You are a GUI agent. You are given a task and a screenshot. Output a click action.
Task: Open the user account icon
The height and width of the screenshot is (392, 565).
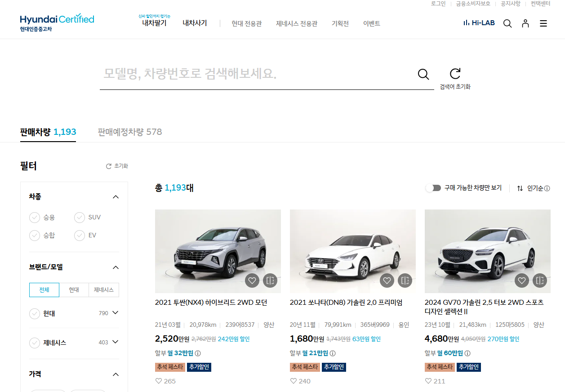525,23
